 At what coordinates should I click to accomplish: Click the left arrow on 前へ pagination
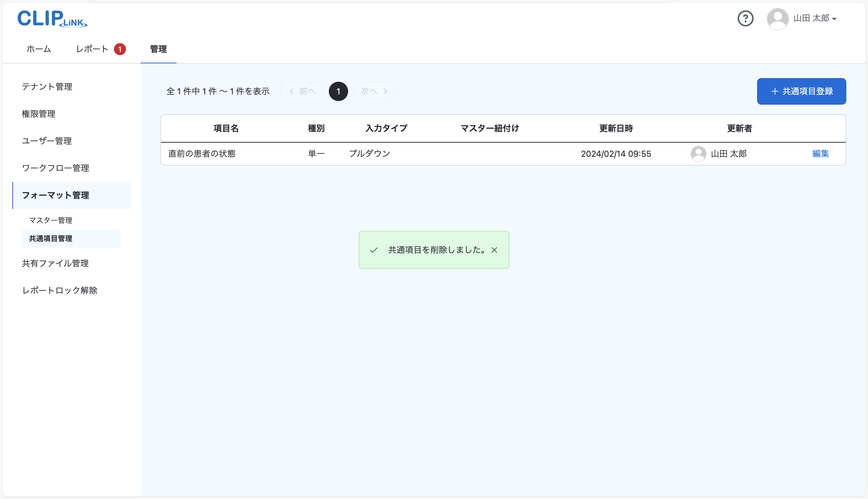[291, 91]
